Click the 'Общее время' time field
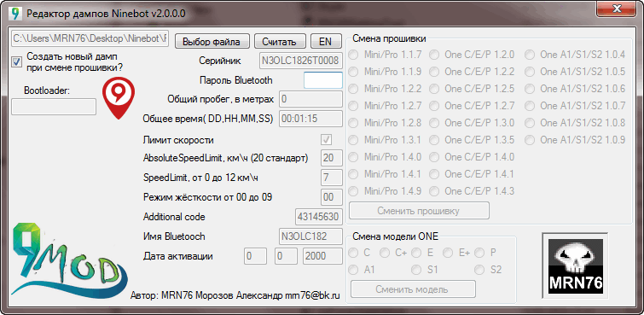644x315 pixels. click(x=310, y=119)
